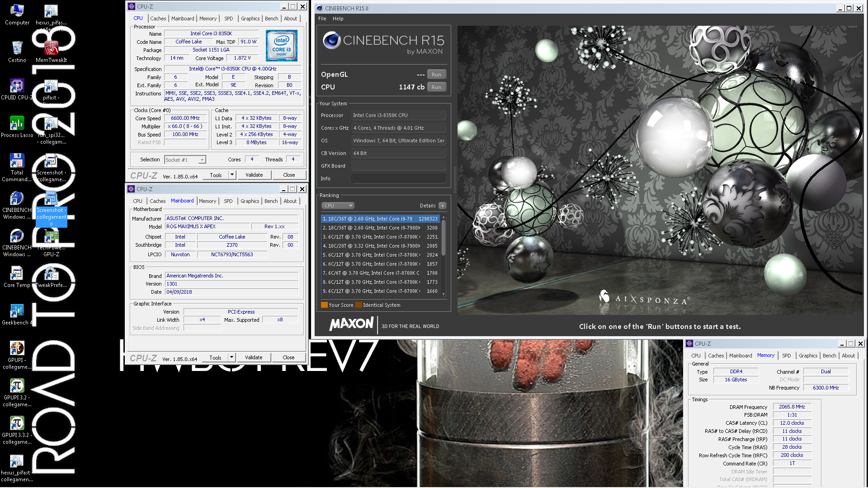Select Bench tab in top CPU-Z window
This screenshot has height=488, width=868.
271,19
